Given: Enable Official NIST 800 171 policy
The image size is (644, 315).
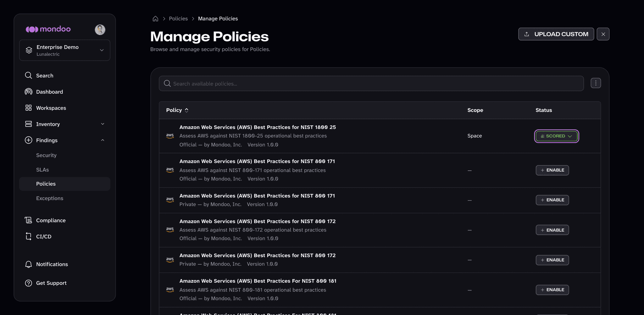Looking at the screenshot, I should [552, 170].
